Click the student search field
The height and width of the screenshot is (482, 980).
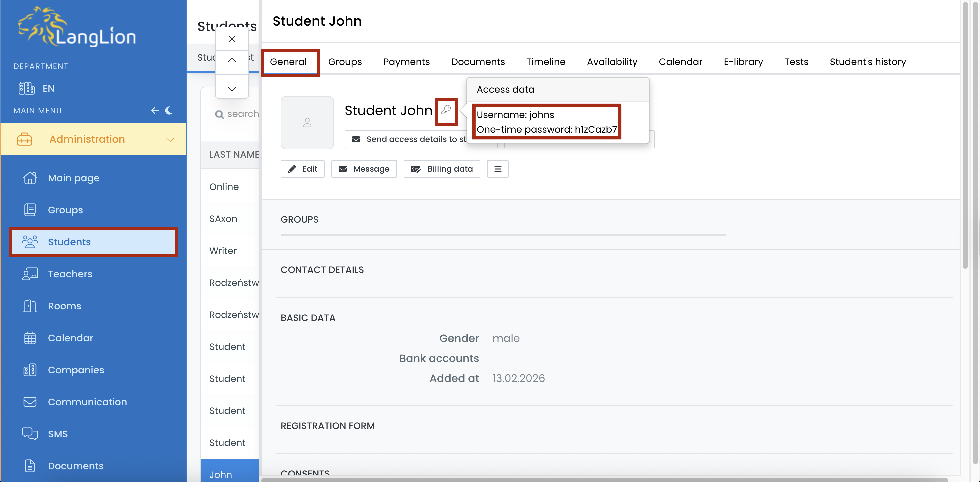(x=242, y=114)
